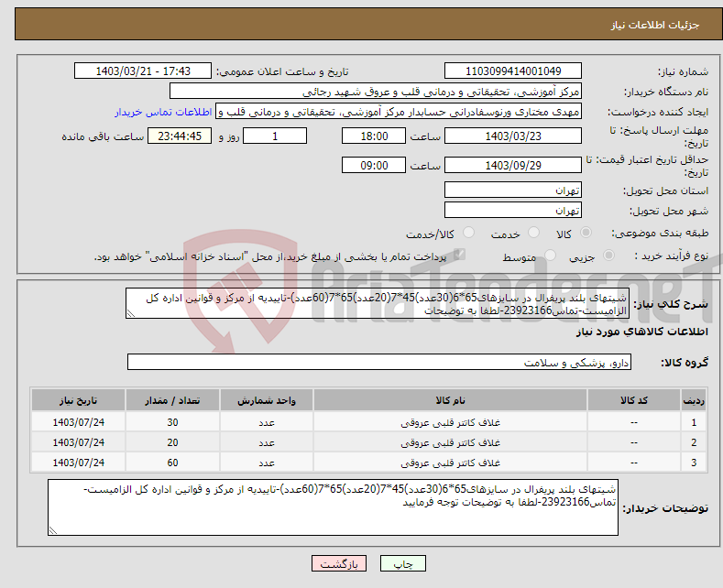The height and width of the screenshot is (588, 723).
Task: Click the بازگشت (back) button
Action: [339, 563]
